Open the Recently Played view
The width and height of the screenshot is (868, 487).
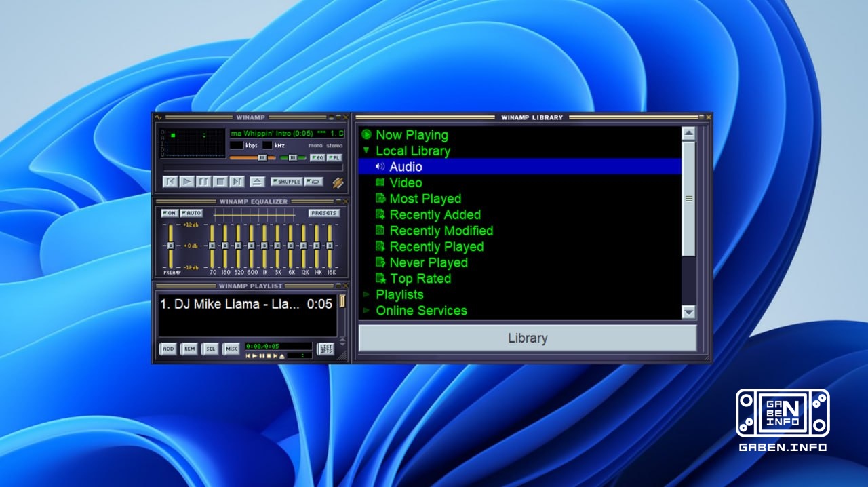tap(437, 247)
